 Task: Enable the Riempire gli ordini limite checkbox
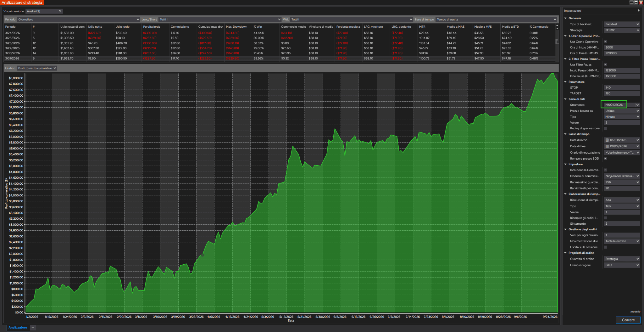605,218
